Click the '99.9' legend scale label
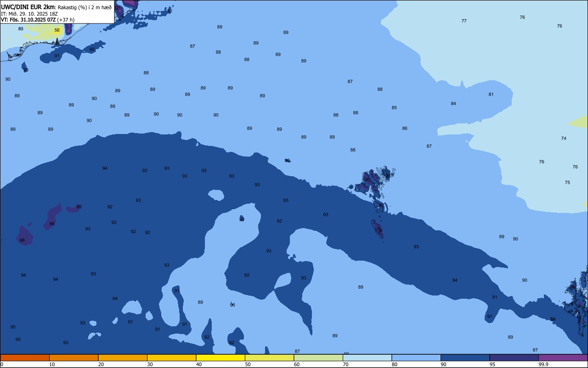This screenshot has width=588, height=368. click(x=543, y=364)
